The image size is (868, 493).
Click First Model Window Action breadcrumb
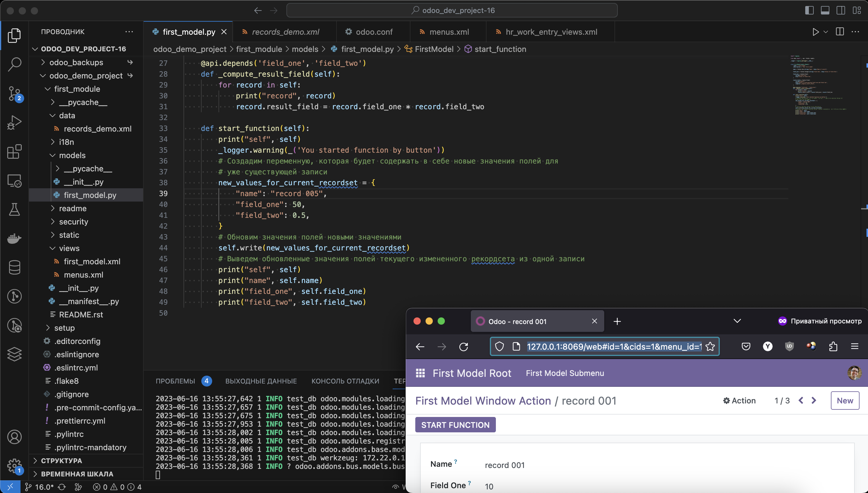[x=483, y=401]
